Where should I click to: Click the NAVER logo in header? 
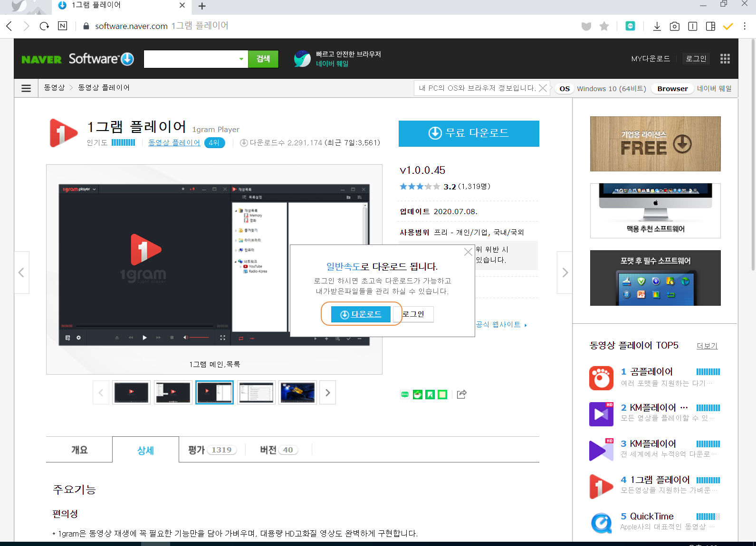(x=41, y=59)
